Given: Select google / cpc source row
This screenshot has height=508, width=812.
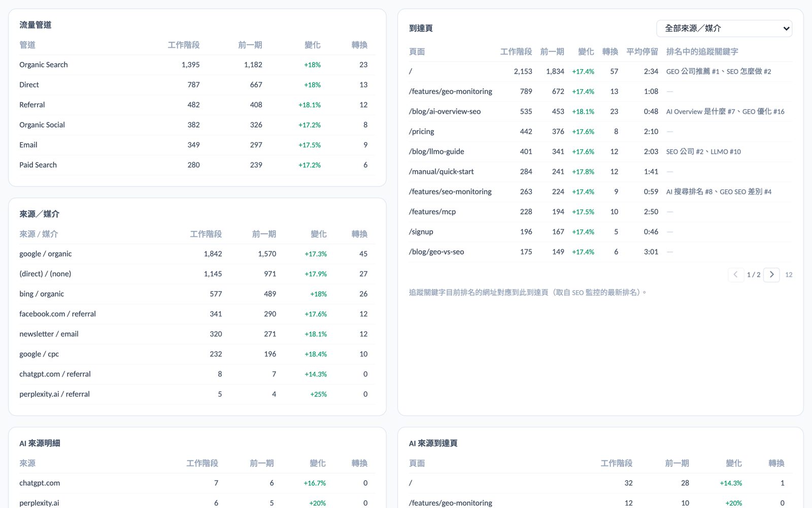Looking at the screenshot, I should point(197,354).
